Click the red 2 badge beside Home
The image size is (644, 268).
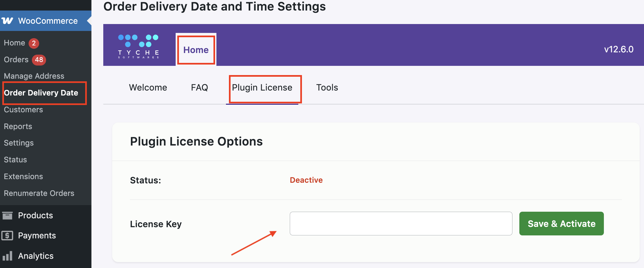[34, 43]
